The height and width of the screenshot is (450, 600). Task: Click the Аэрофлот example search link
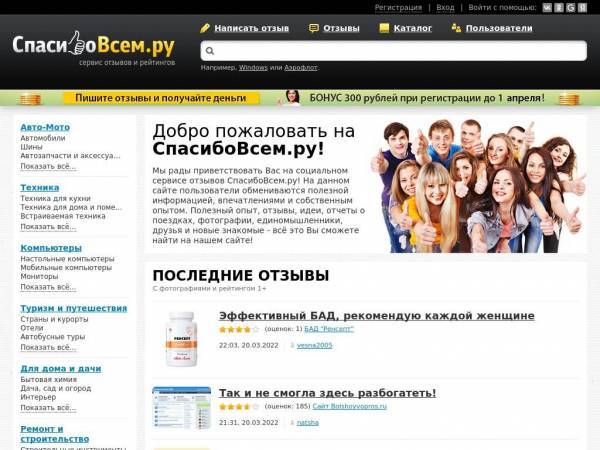(x=301, y=68)
